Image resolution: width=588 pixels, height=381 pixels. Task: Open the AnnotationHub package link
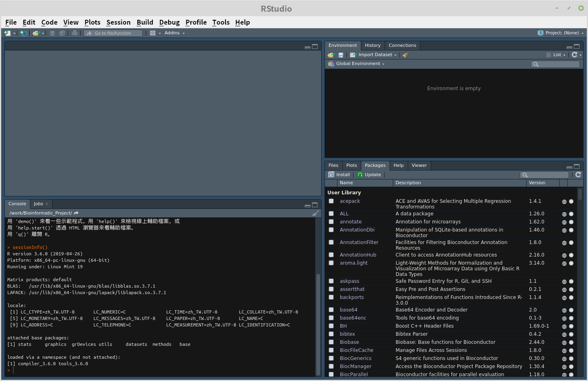(x=358, y=255)
